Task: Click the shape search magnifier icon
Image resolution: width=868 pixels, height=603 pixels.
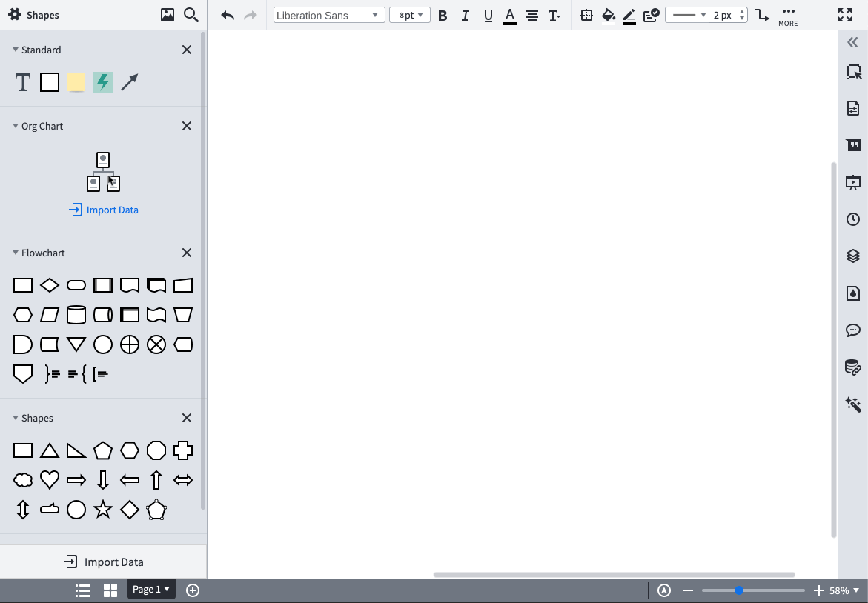Action: [191, 14]
